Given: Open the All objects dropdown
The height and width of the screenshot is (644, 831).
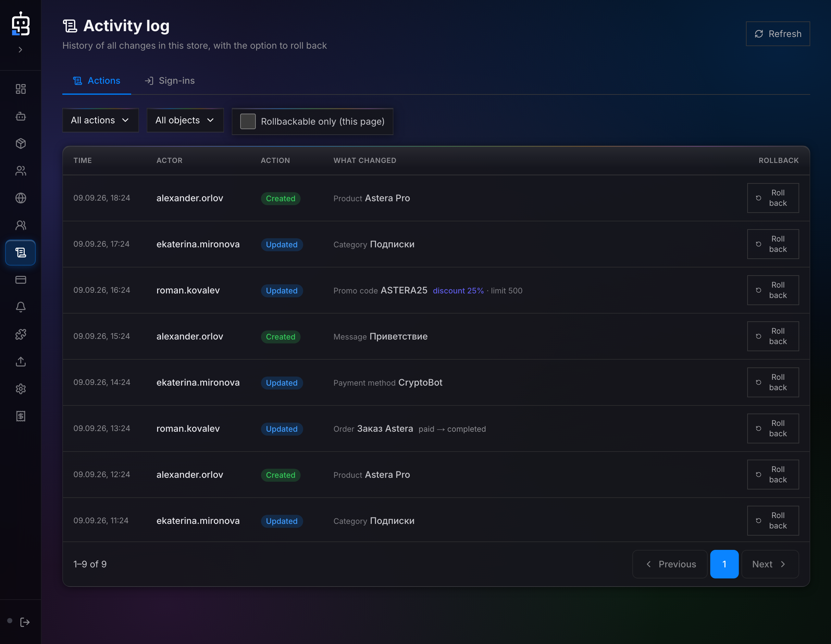Looking at the screenshot, I should tap(185, 120).
